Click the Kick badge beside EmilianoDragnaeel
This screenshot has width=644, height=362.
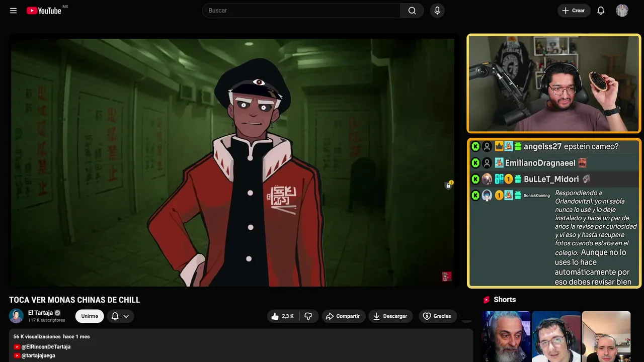click(x=475, y=163)
